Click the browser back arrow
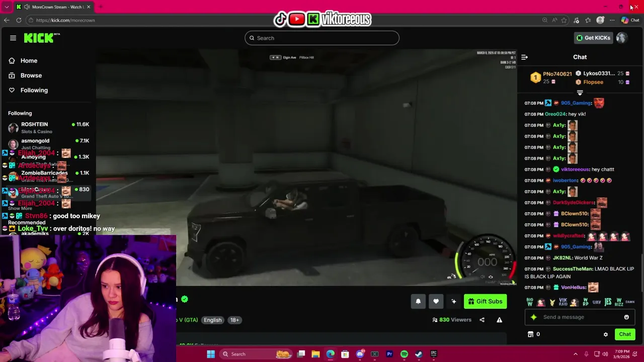This screenshot has width=644, height=362. click(7, 20)
